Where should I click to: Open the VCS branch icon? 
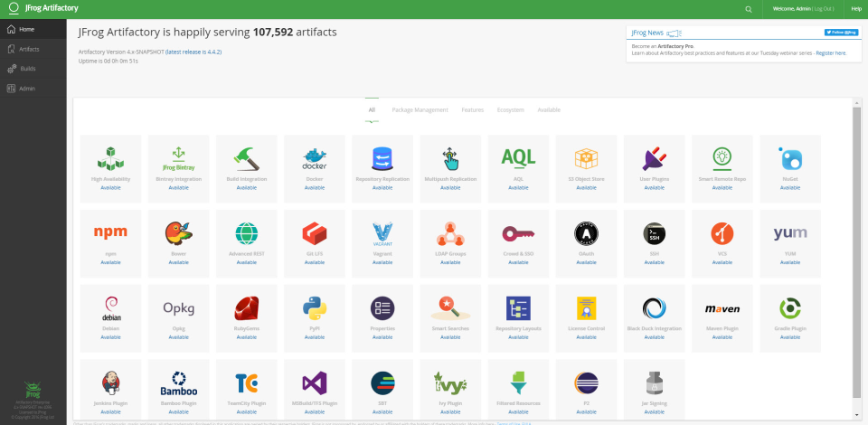coord(722,233)
